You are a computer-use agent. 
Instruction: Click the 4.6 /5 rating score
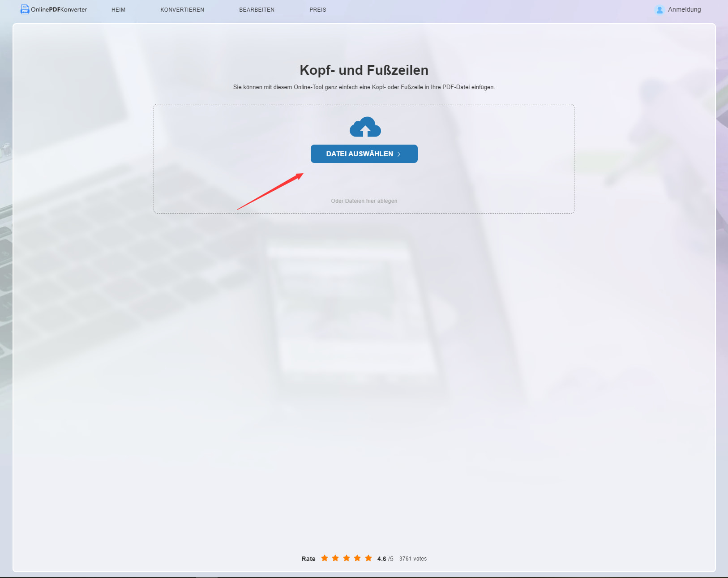coord(385,559)
